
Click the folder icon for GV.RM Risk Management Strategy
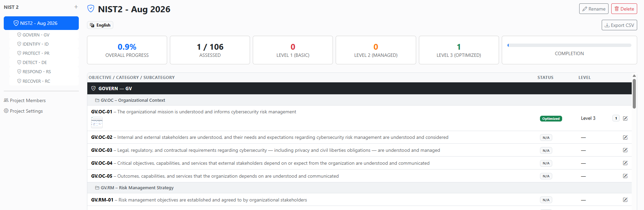click(97, 188)
